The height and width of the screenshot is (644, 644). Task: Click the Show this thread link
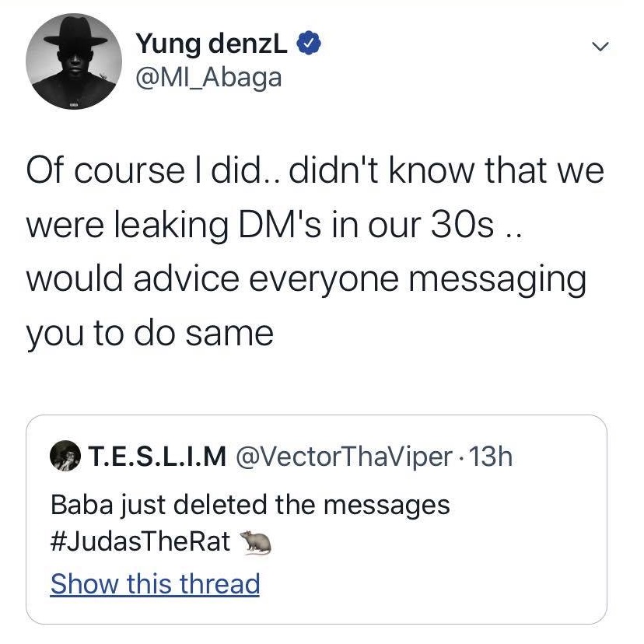coord(155,583)
